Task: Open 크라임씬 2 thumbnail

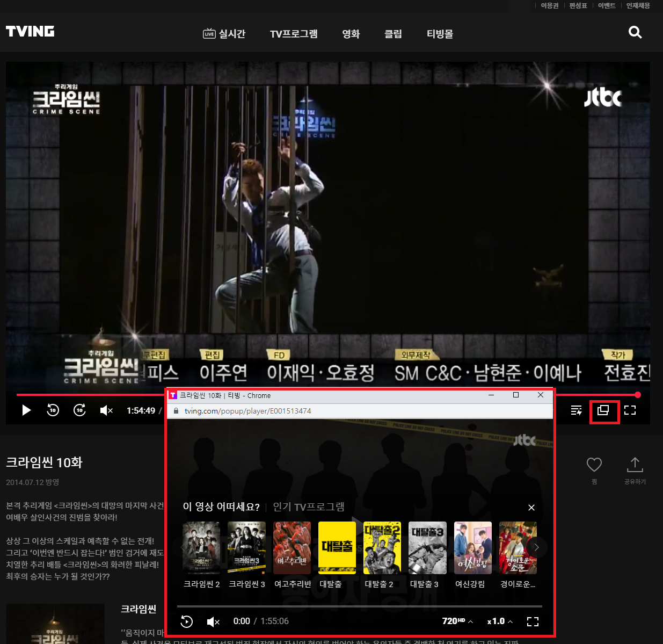Action: click(201, 548)
